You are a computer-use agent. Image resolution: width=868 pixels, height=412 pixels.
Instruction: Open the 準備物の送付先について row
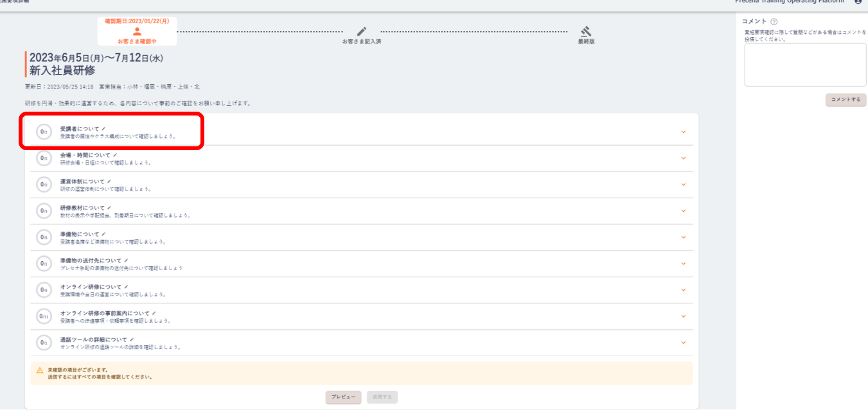point(362,264)
